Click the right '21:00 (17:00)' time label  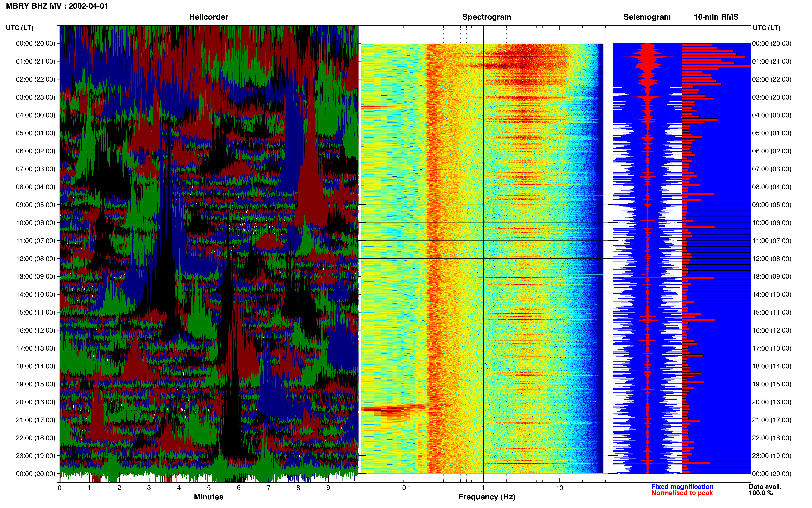click(772, 420)
